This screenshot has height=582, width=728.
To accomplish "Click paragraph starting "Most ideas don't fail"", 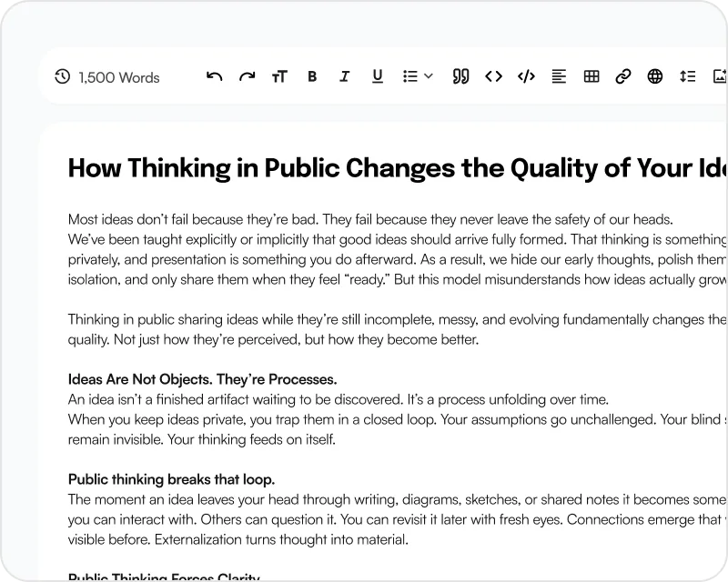I will [x=370, y=219].
